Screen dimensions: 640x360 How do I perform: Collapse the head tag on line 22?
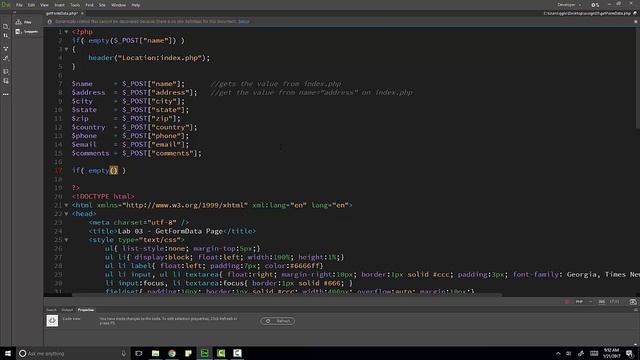point(66,214)
